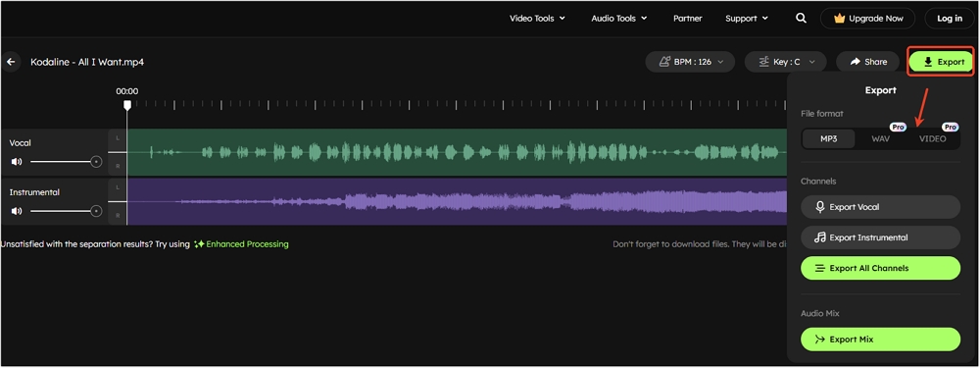Click the share arrow icon
This screenshot has height=368, width=980.
tap(856, 62)
